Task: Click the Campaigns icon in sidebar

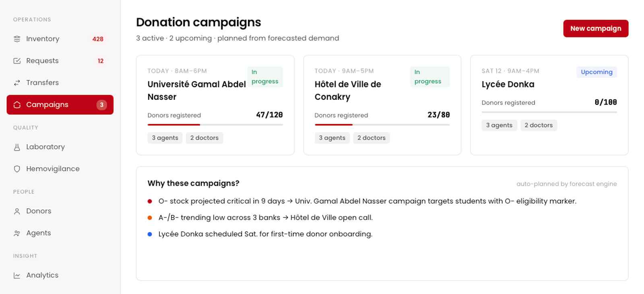Action: [x=17, y=105]
